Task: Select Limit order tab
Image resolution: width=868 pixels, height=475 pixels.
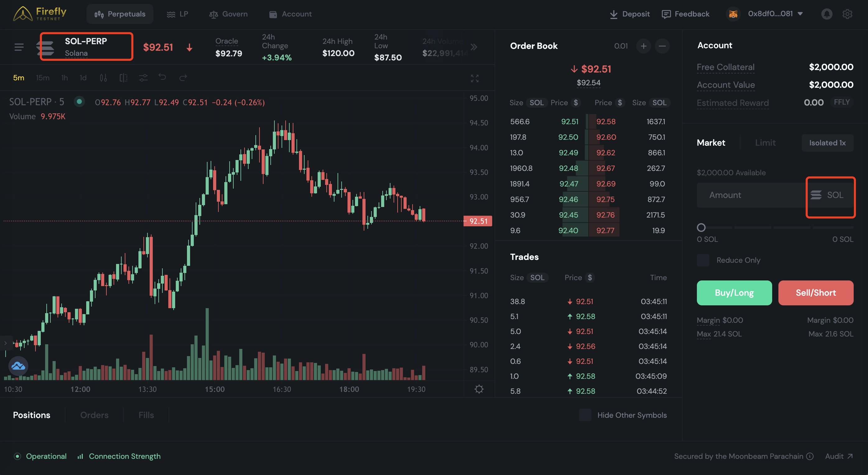Action: coord(765,143)
